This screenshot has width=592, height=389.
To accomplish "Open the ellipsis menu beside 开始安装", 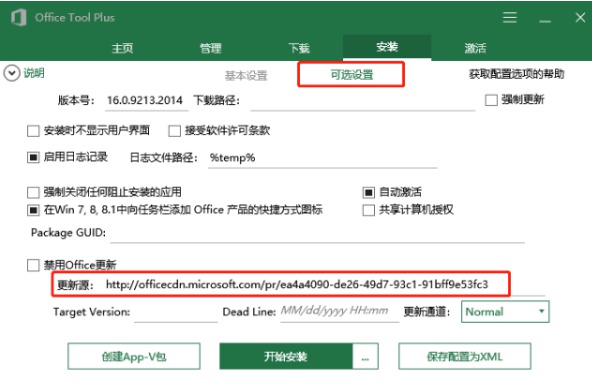I will click(x=365, y=356).
